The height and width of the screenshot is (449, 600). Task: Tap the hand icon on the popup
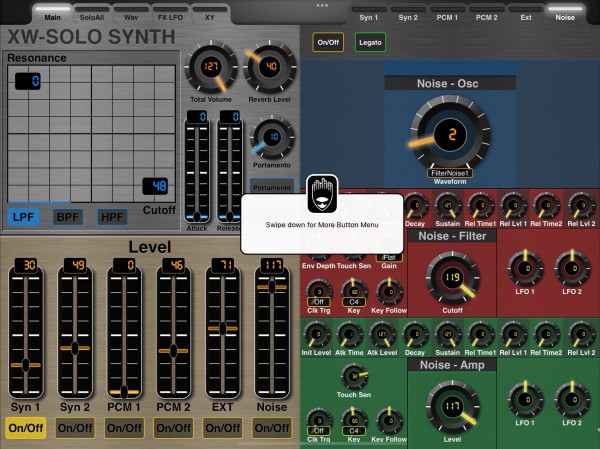pos(322,194)
